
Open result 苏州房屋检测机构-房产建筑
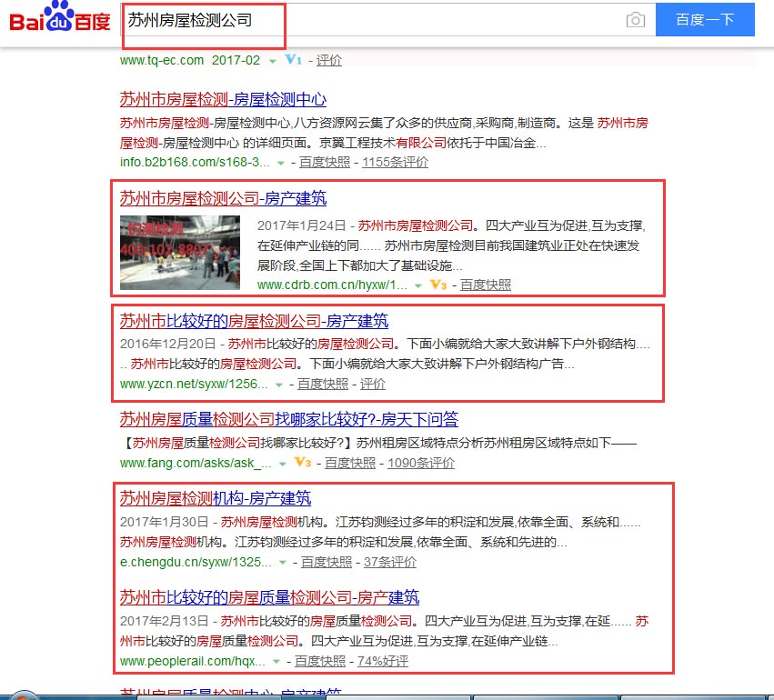pyautogui.click(x=216, y=498)
